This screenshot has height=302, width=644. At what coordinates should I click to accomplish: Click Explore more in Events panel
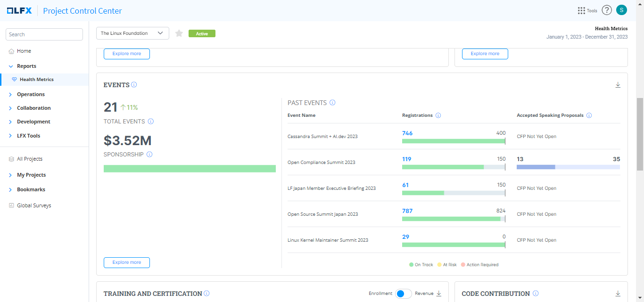pyautogui.click(x=126, y=262)
